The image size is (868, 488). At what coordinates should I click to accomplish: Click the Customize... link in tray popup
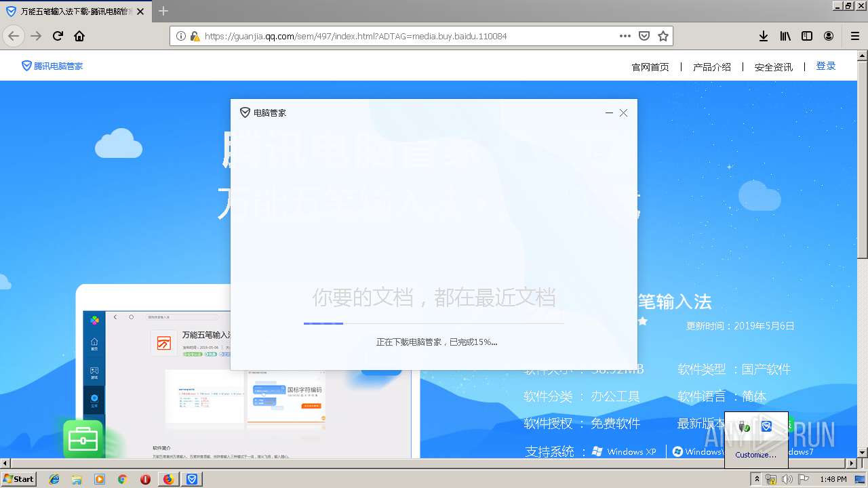tap(756, 455)
